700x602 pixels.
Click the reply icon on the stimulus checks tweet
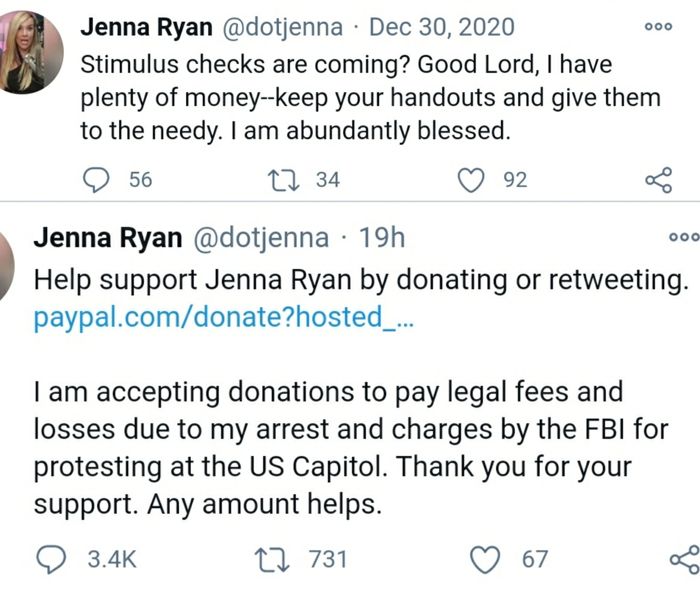point(97,180)
